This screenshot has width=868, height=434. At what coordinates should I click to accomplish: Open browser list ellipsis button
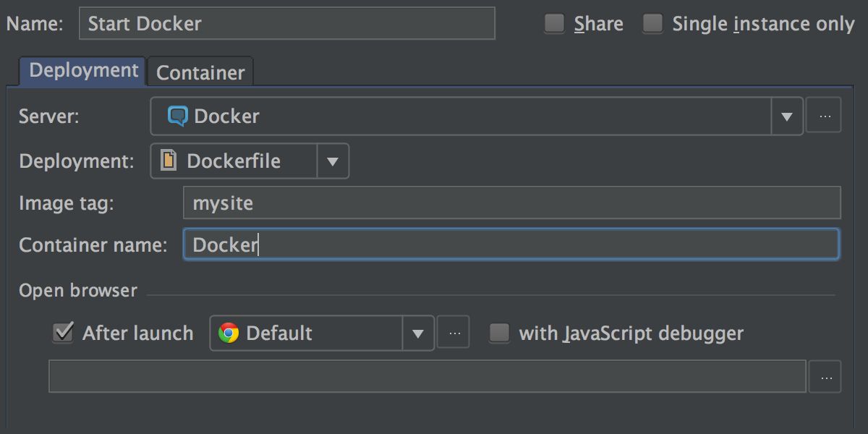coord(454,333)
